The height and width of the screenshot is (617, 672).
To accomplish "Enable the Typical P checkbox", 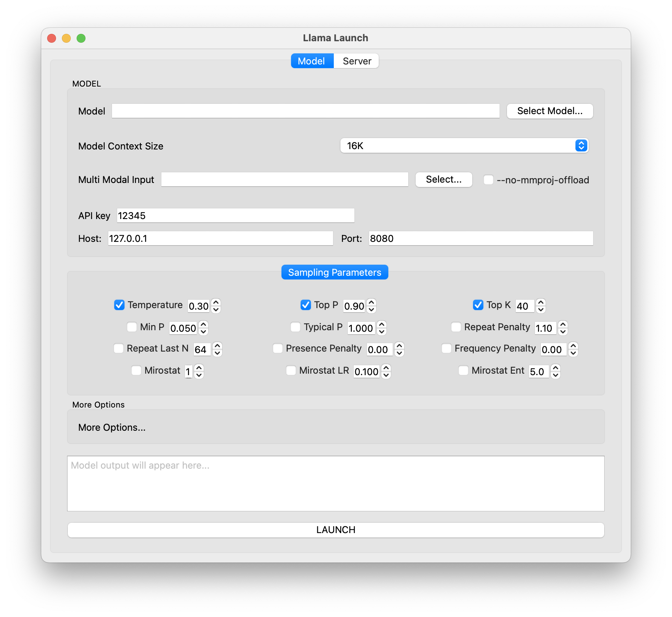I will point(295,327).
